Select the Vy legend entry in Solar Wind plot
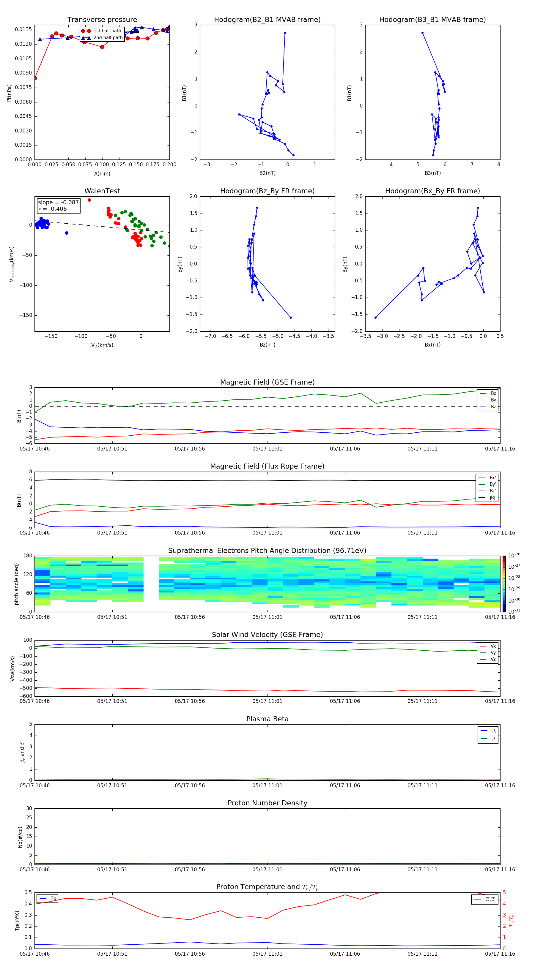The width and height of the screenshot is (535, 980). (488, 652)
